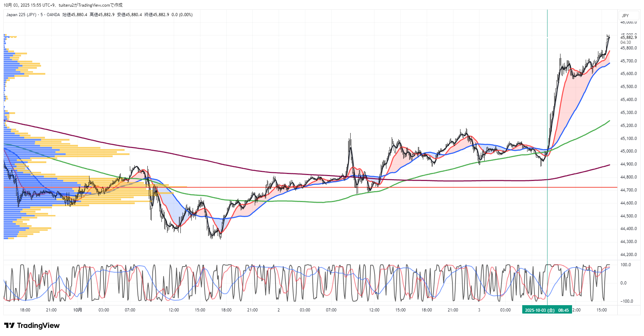Click the -100.0 oscillator scale label
Screen dimensions: 644x336
[x=626, y=301]
